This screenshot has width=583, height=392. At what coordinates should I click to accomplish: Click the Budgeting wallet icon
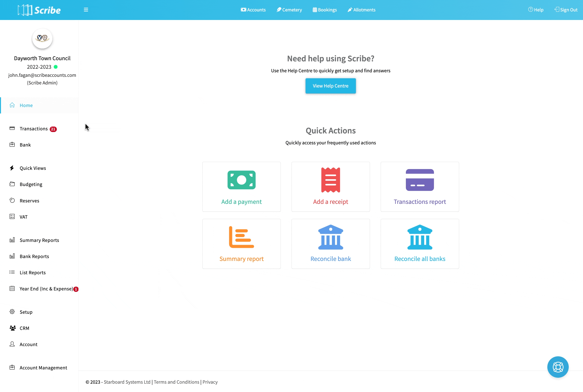pyautogui.click(x=12, y=184)
